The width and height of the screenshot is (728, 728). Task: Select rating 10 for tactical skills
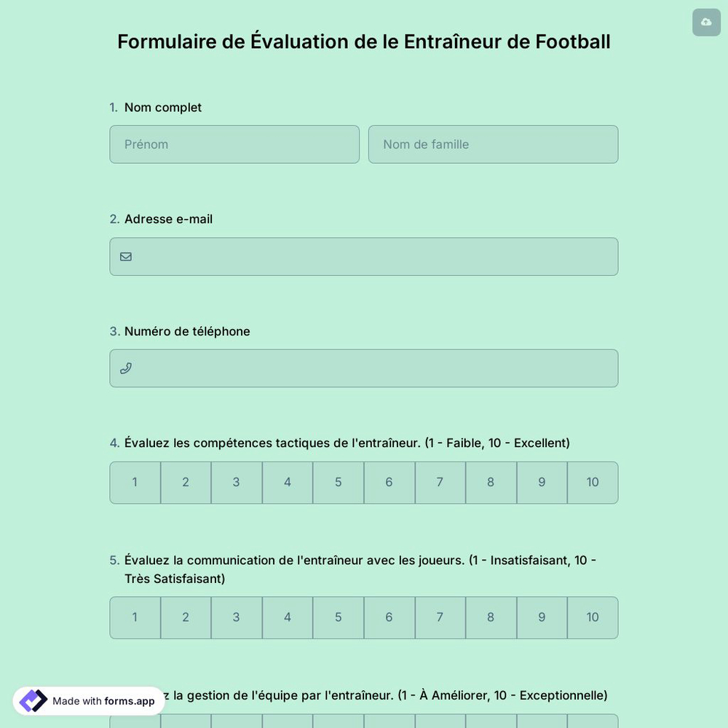coord(592,482)
